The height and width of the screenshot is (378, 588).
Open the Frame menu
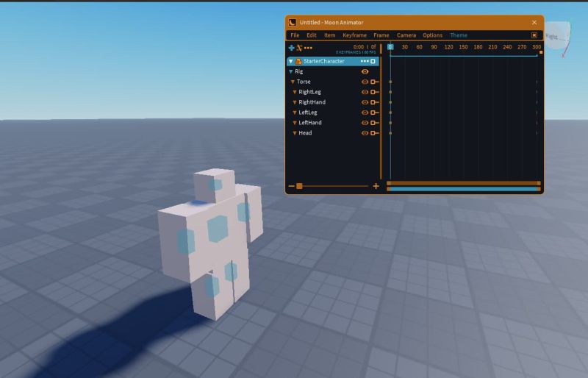[381, 35]
